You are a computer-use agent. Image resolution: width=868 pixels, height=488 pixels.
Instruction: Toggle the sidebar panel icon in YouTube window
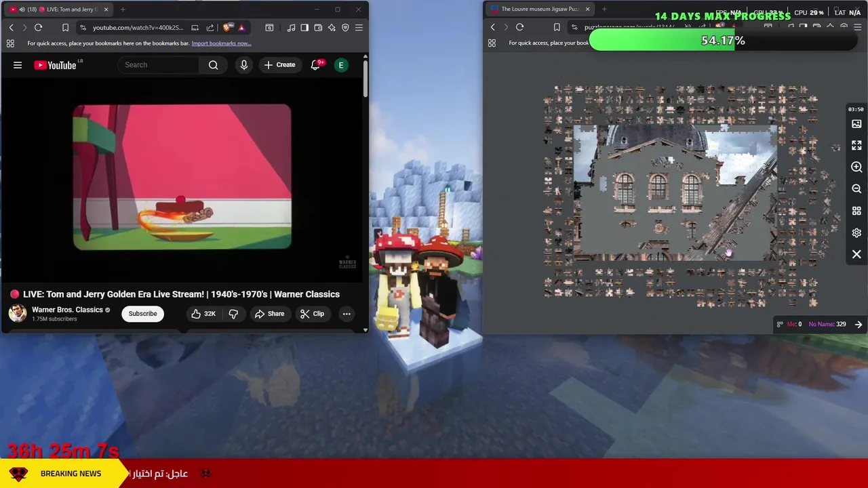[304, 28]
